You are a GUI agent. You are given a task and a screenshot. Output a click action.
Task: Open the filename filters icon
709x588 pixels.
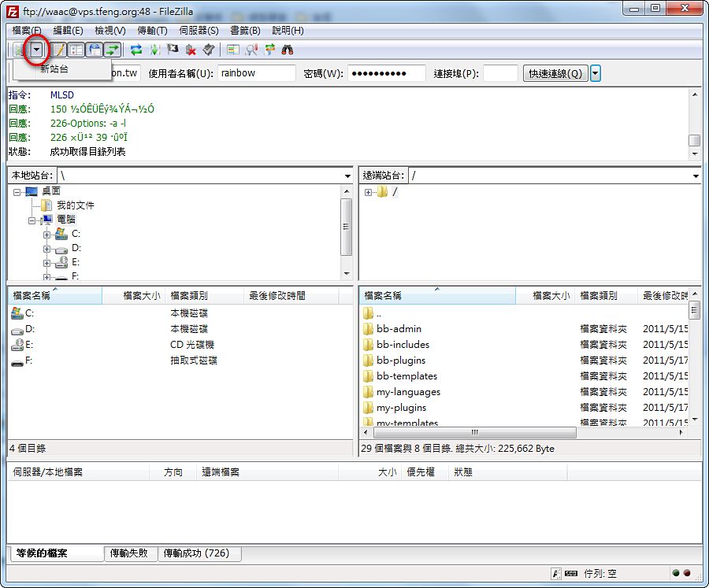pyautogui.click(x=233, y=50)
